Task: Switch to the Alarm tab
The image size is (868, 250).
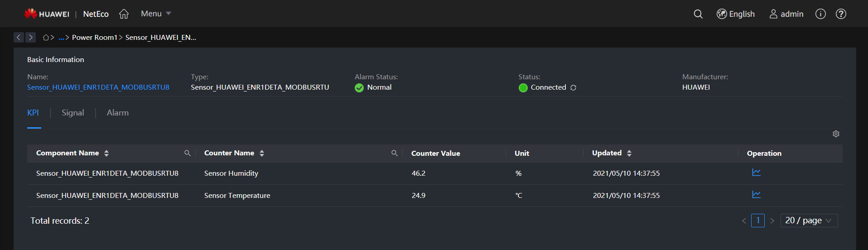Action: pyautogui.click(x=118, y=113)
